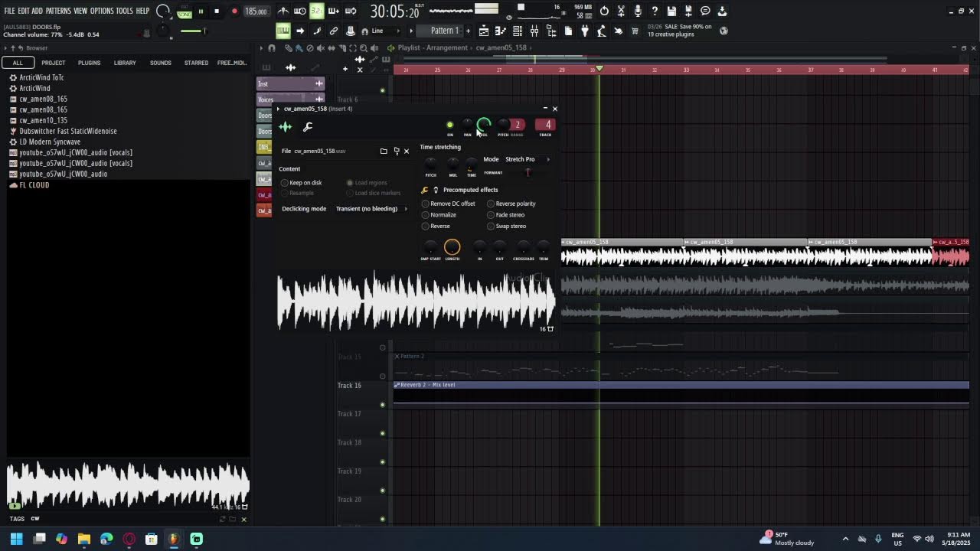Open the PATTERNS menu

(x=58, y=11)
